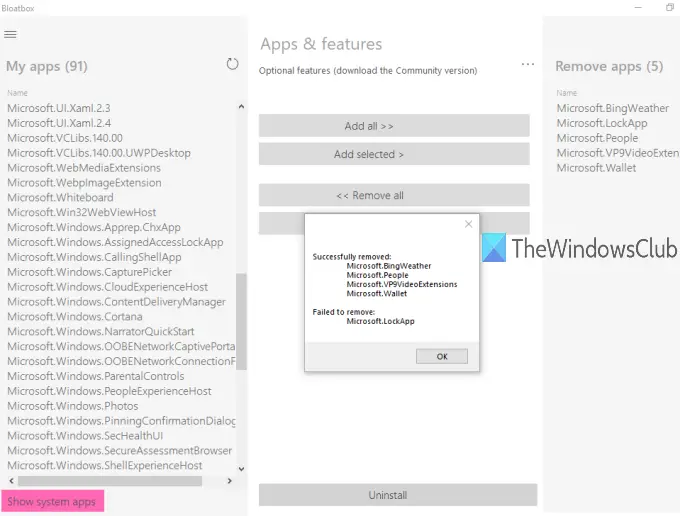Click the Add all >> button
Screen dimensions: 680x516
tap(394, 126)
